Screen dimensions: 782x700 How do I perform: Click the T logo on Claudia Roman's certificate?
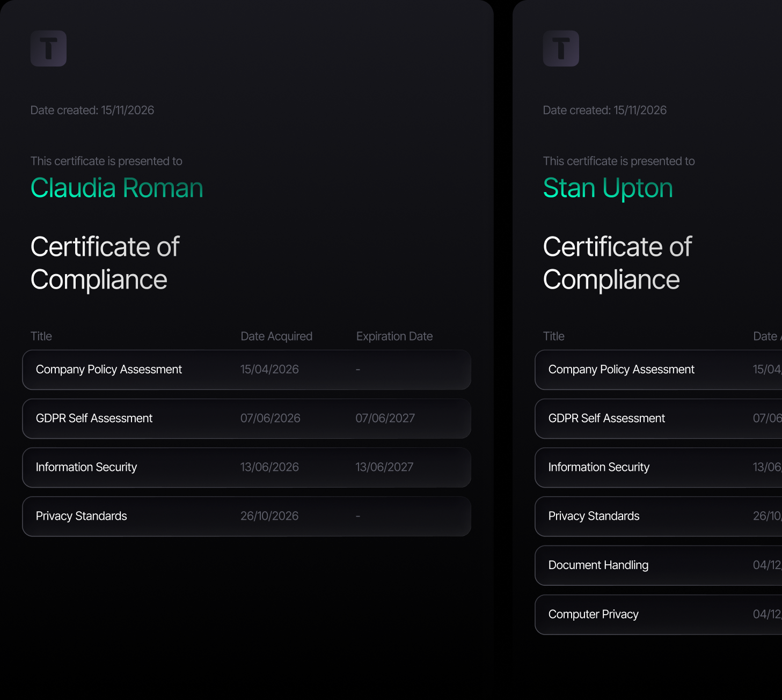click(48, 48)
